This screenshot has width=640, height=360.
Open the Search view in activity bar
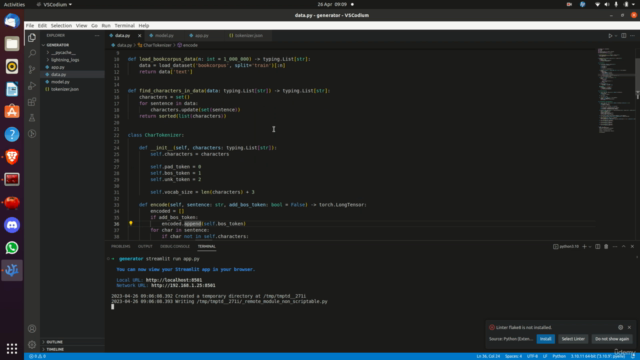pos(32,53)
